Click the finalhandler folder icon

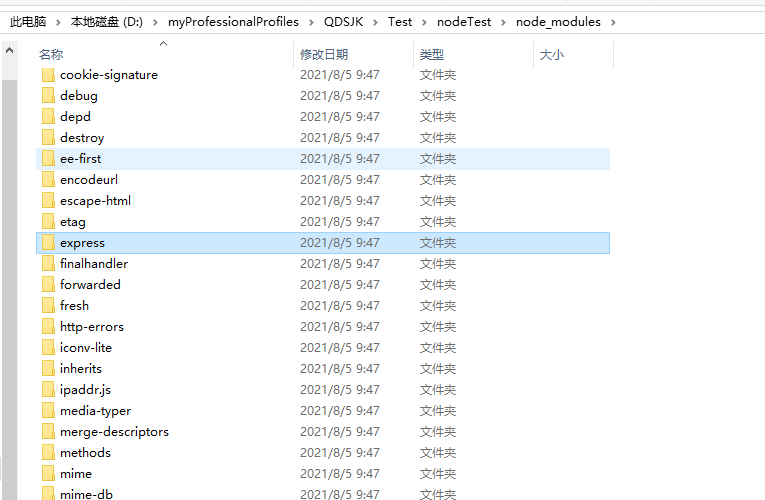click(48, 263)
